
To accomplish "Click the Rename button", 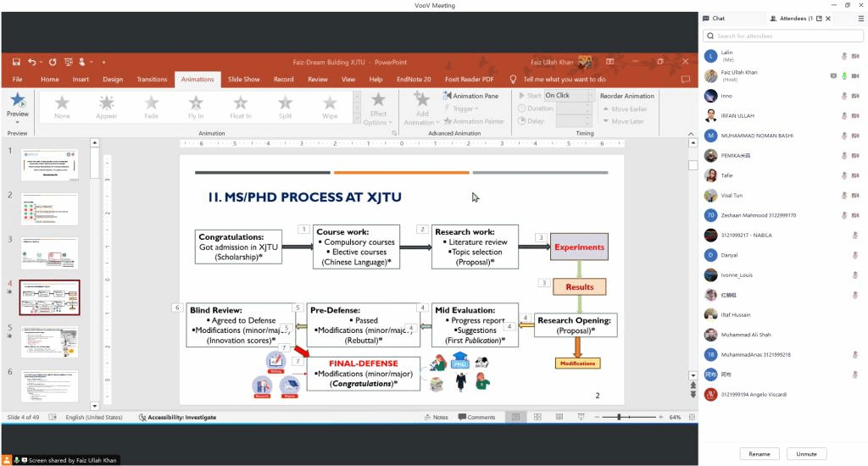I will (759, 454).
